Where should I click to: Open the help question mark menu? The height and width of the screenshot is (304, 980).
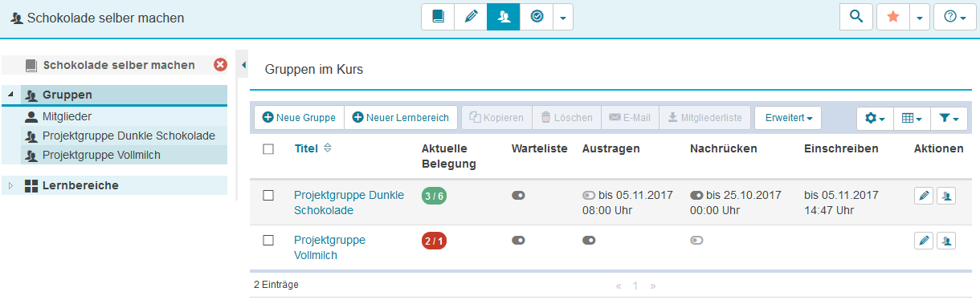[954, 17]
